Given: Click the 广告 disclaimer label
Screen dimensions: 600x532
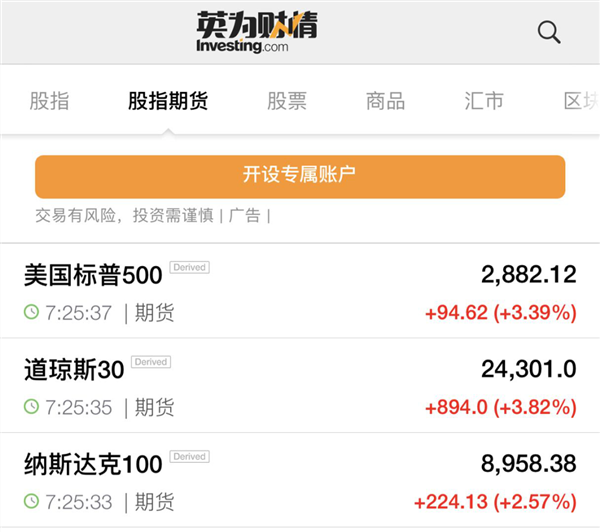Looking at the screenshot, I should 245,215.
